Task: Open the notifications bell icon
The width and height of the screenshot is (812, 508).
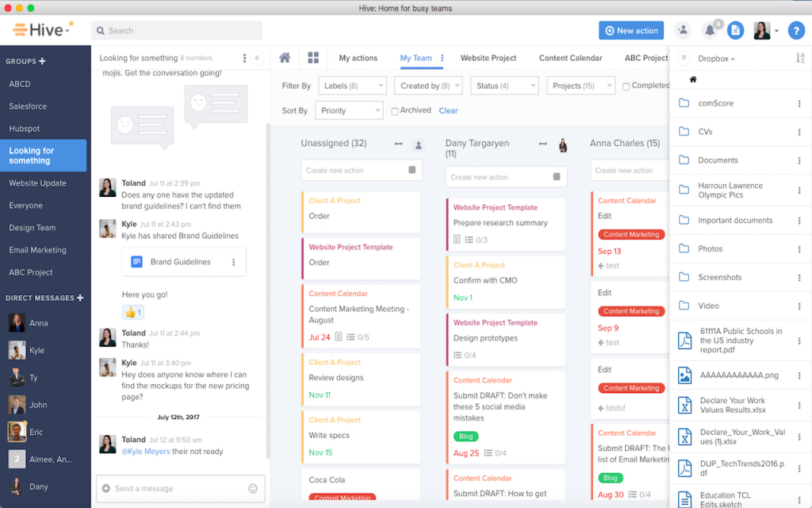Action: tap(710, 31)
